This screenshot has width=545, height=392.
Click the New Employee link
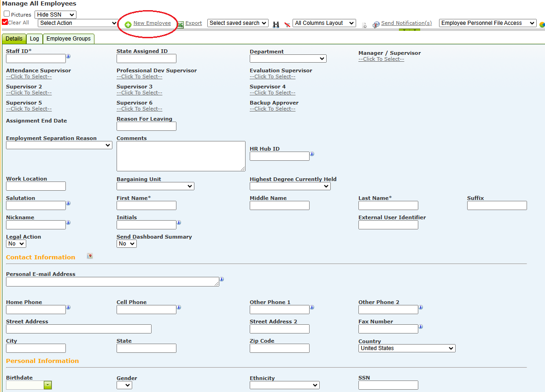click(x=152, y=23)
